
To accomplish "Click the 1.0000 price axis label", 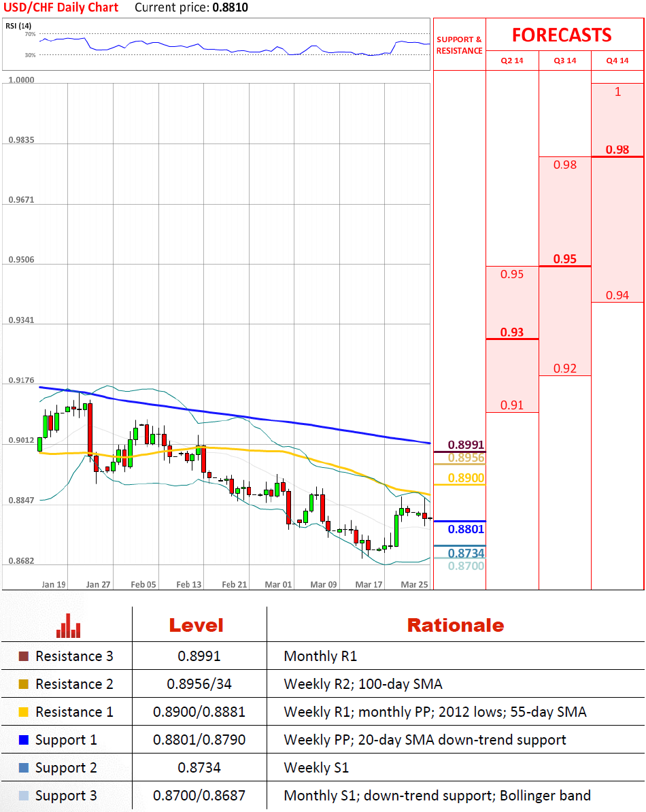I will (21, 80).
